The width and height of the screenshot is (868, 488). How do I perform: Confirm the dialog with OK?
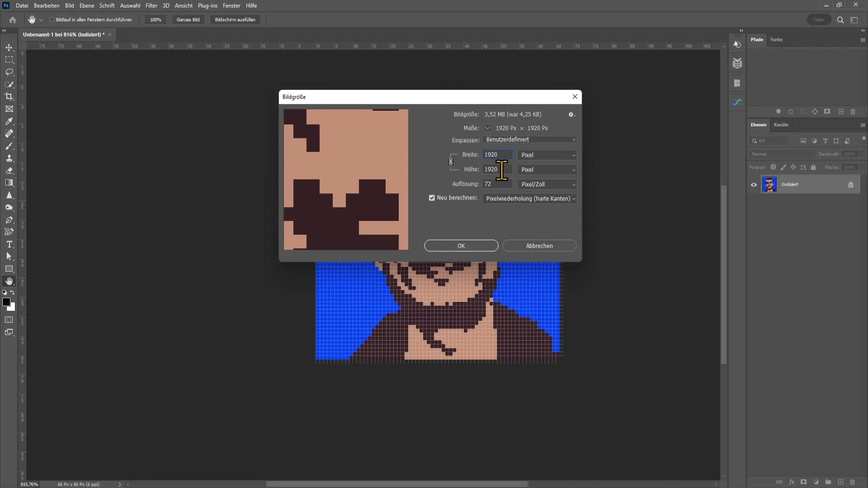click(461, 246)
